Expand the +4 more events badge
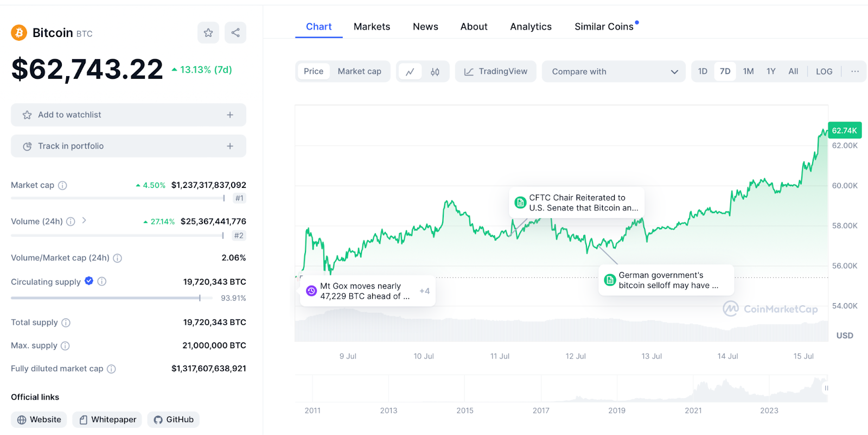This screenshot has width=868, height=435. [424, 291]
